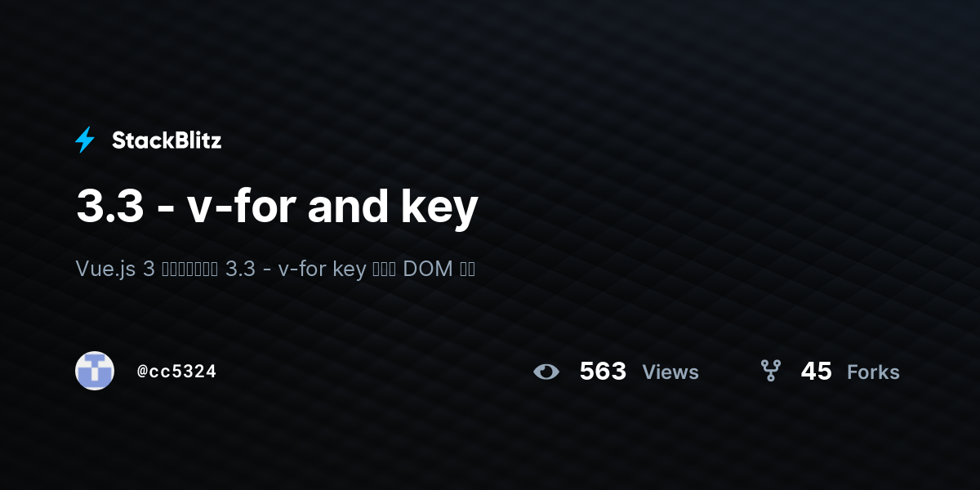The image size is (980, 490).
Task: Click "3.3" at the title's start
Action: [x=109, y=207]
